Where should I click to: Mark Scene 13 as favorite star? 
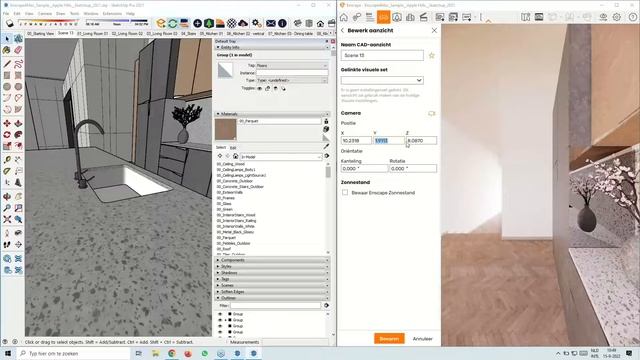click(431, 56)
